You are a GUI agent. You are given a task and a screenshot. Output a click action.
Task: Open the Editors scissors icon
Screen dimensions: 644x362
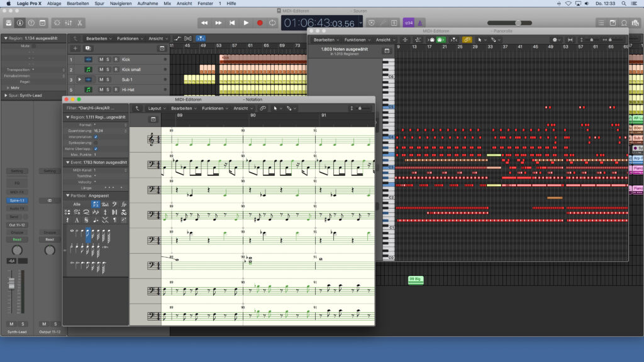point(80,23)
